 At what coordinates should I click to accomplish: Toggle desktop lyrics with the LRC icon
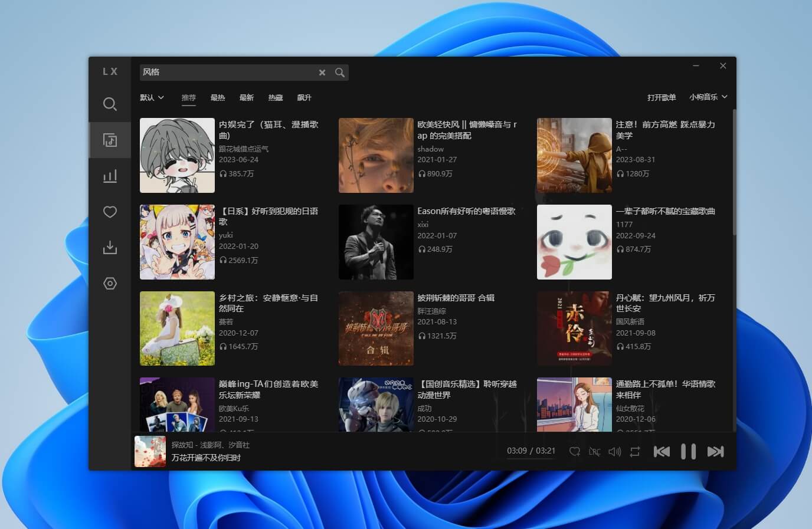(x=595, y=451)
